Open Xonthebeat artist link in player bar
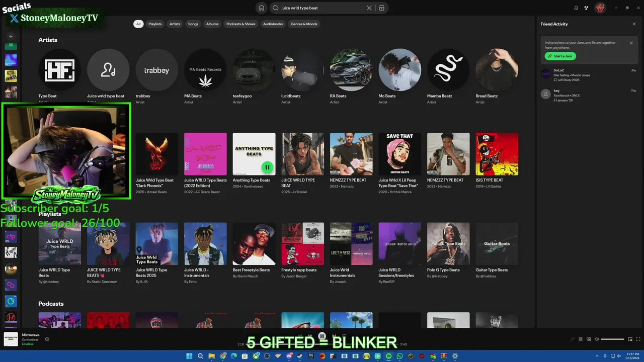The width and height of the screenshot is (644, 362). click(x=30, y=340)
